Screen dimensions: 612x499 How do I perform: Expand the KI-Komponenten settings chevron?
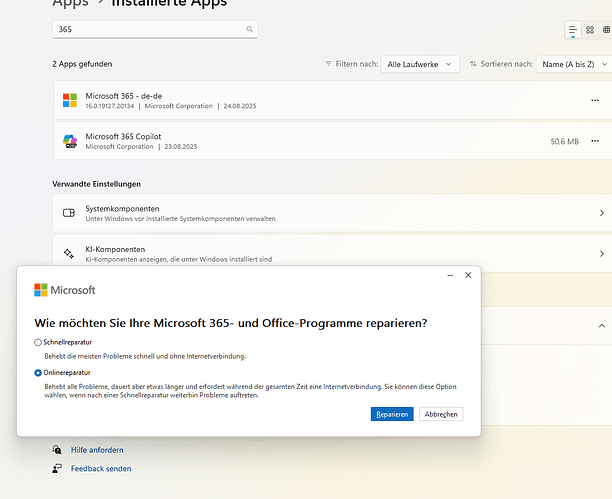point(601,253)
